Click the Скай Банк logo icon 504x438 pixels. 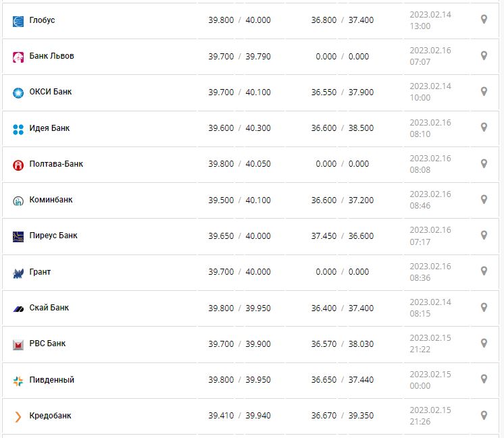coord(18,308)
